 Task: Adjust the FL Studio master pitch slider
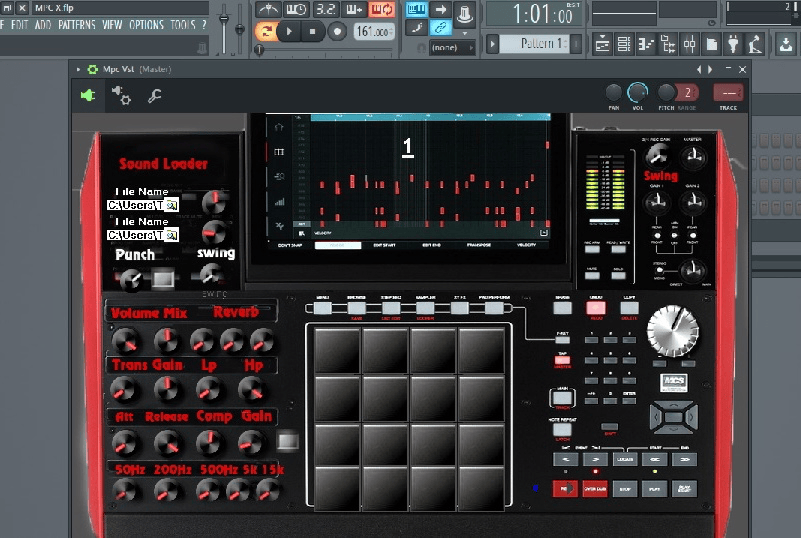239,28
